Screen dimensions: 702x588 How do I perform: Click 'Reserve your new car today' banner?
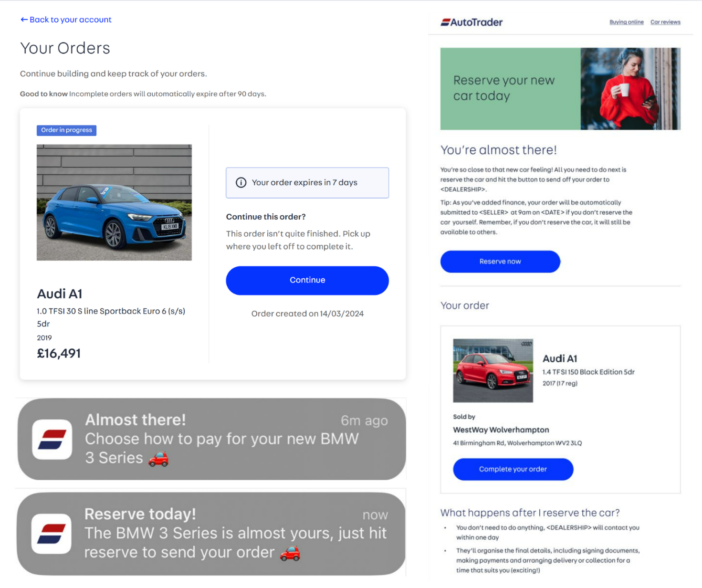click(560, 89)
